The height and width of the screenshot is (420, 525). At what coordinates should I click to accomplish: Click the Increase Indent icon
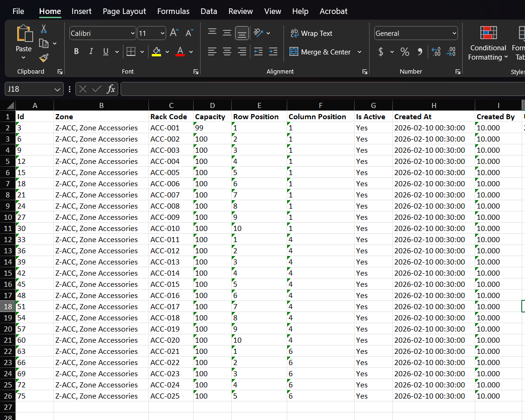273,52
